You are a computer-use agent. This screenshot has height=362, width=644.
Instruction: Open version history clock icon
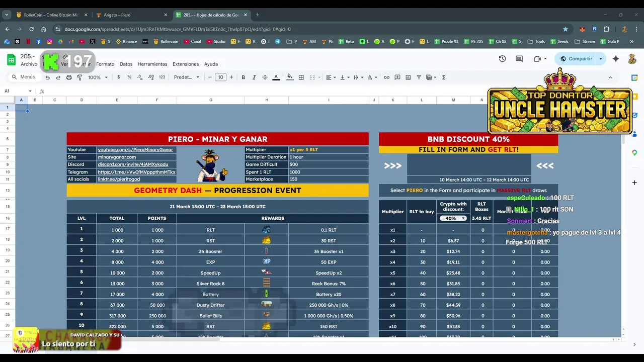tap(502, 59)
